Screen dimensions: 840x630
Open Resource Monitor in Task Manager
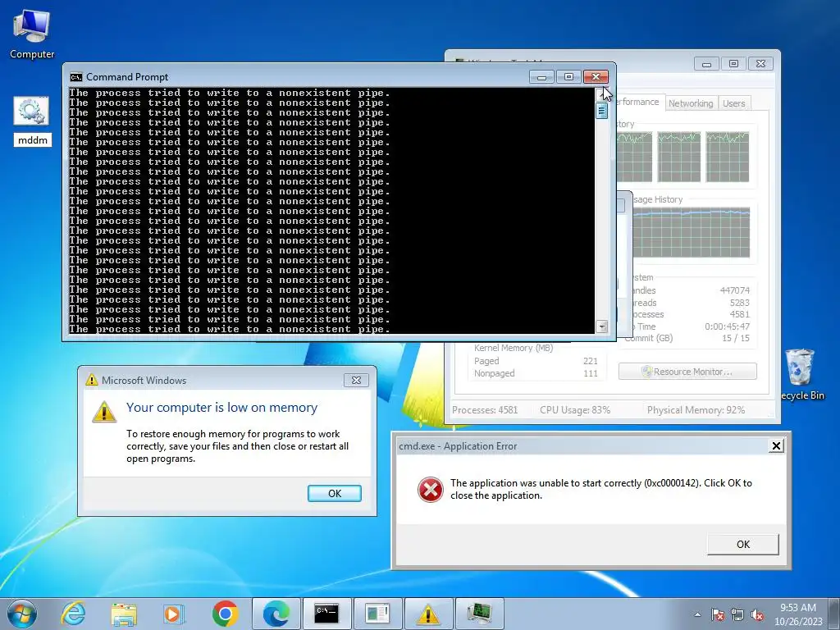tap(687, 372)
